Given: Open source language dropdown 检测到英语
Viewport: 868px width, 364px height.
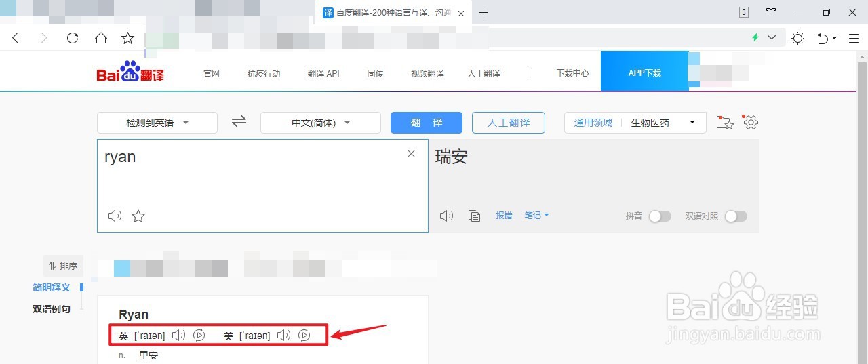Looking at the screenshot, I should 157,123.
